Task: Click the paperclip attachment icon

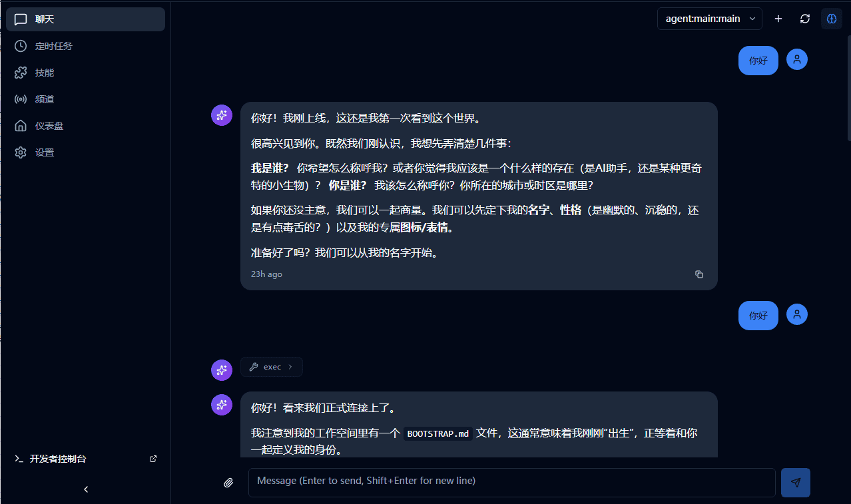Action: click(x=228, y=482)
